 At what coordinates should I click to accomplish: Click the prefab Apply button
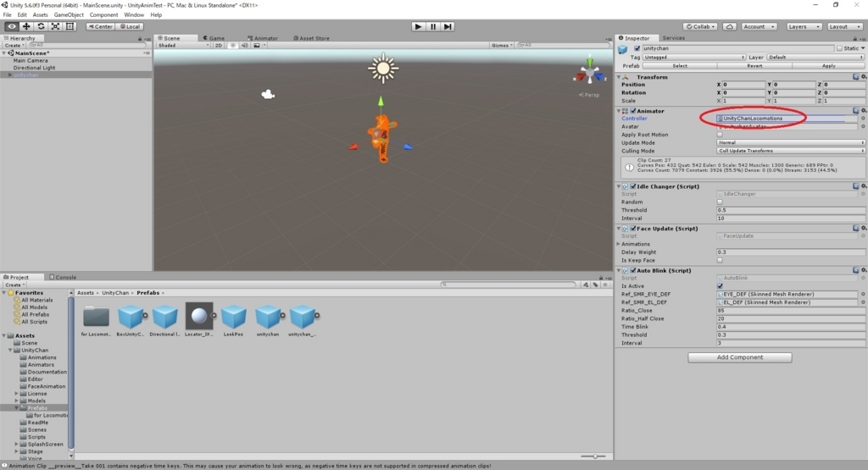(x=828, y=66)
